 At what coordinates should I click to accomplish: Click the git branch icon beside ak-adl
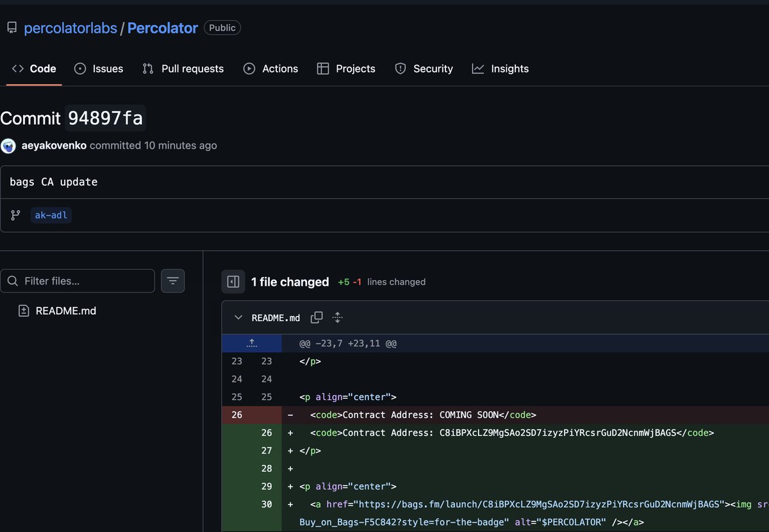15,215
